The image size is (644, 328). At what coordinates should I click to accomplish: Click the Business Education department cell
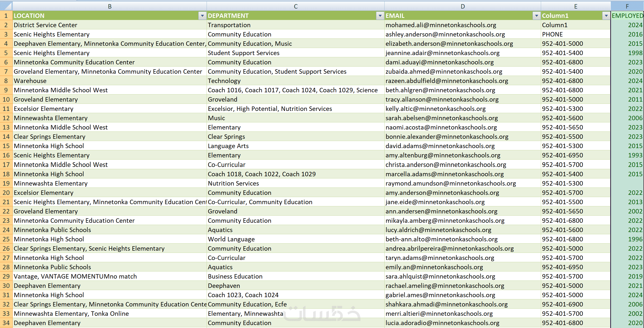coord(235,276)
